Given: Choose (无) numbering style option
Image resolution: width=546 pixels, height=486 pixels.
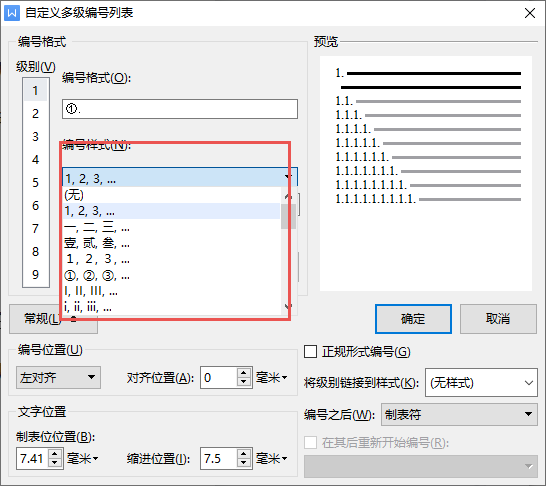Looking at the screenshot, I should click(x=172, y=195).
